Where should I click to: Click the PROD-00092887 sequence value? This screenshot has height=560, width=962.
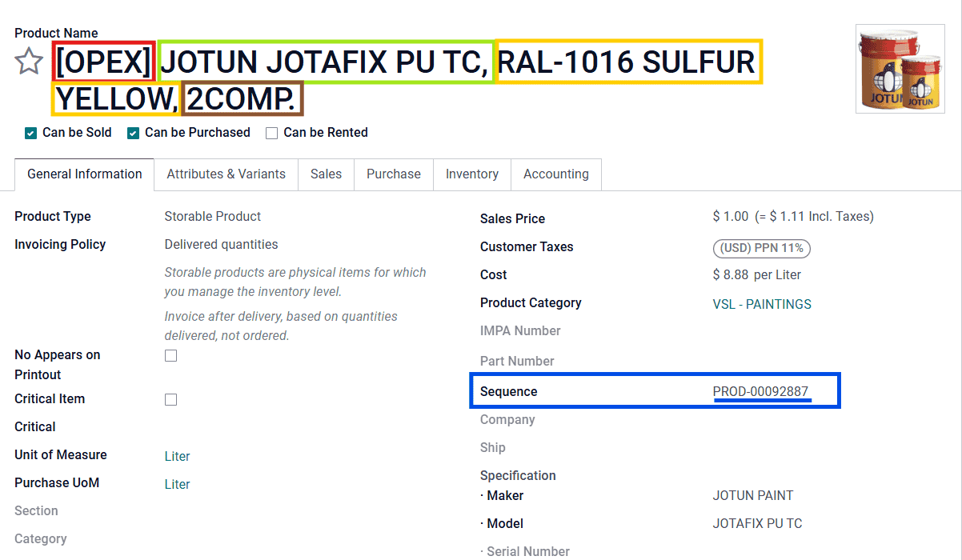(x=760, y=392)
